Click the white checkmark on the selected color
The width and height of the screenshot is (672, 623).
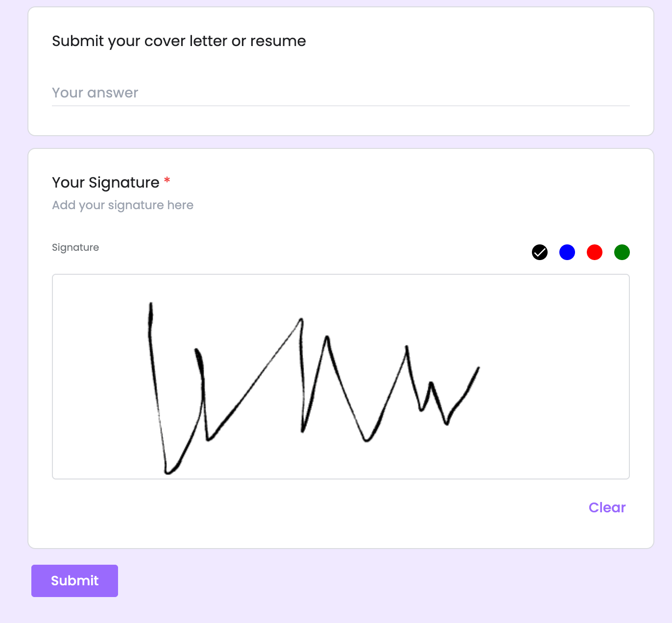click(540, 252)
